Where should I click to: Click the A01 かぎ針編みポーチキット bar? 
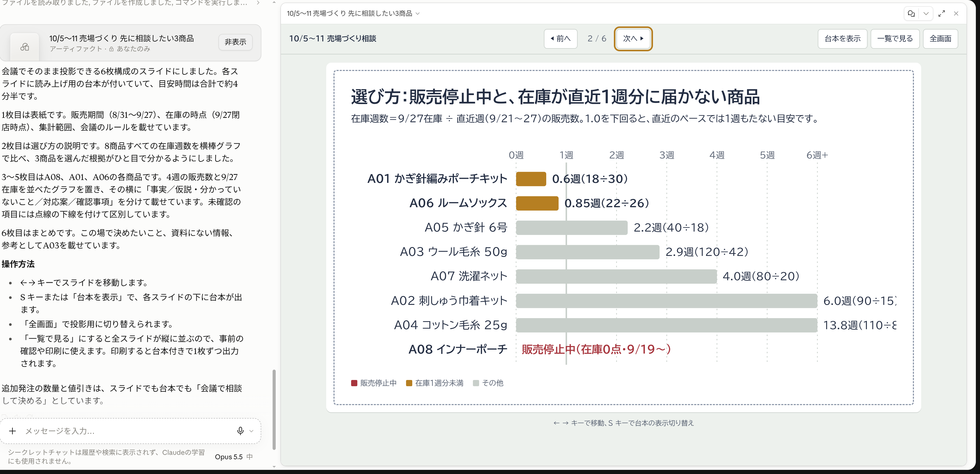(531, 179)
